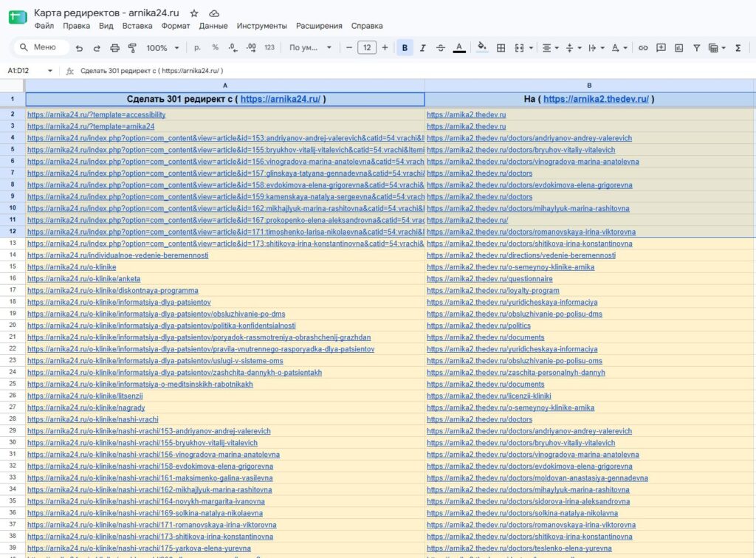Format selection as currency (р.)
756x558 pixels.
[x=197, y=48]
